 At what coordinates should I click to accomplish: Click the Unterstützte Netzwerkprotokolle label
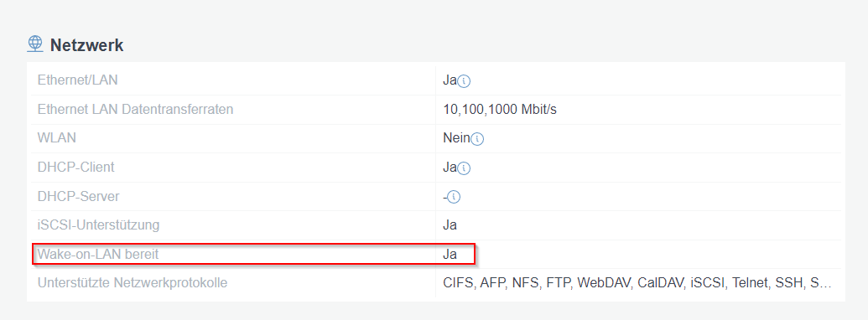click(133, 283)
